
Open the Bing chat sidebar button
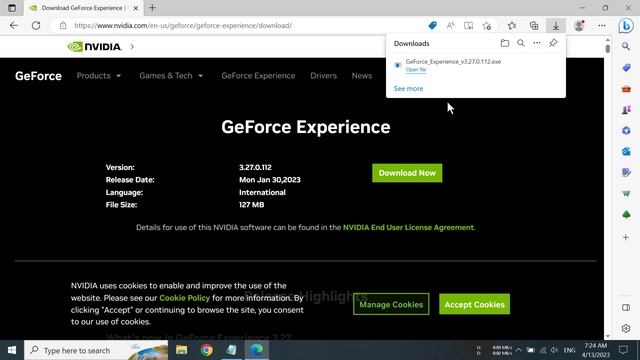pos(626,26)
